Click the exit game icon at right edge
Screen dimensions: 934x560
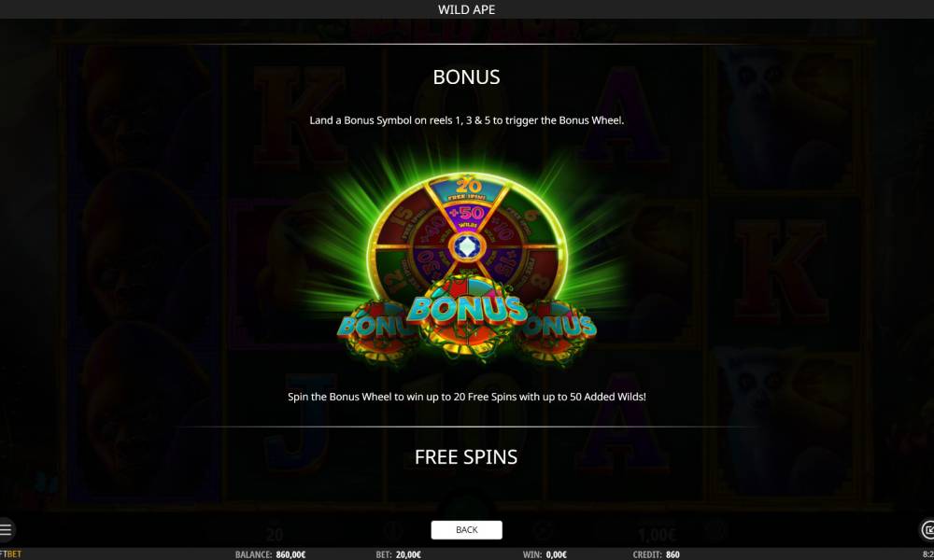tap(927, 529)
